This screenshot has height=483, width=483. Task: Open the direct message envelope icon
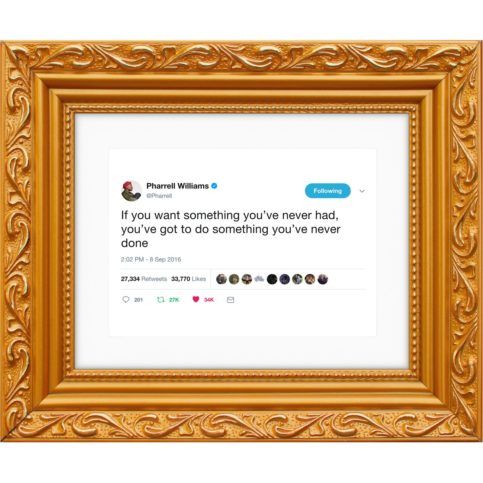pos(230,300)
